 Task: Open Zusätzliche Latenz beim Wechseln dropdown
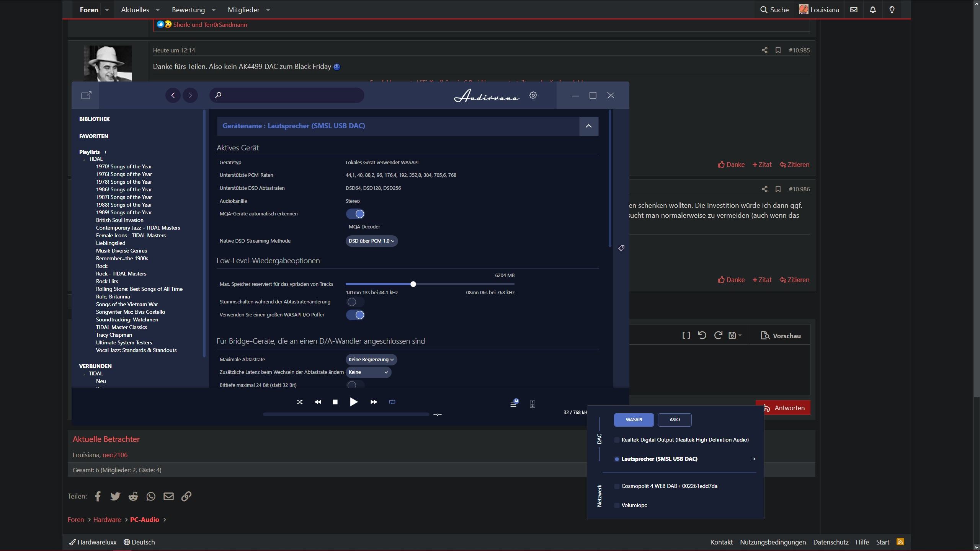coord(367,372)
